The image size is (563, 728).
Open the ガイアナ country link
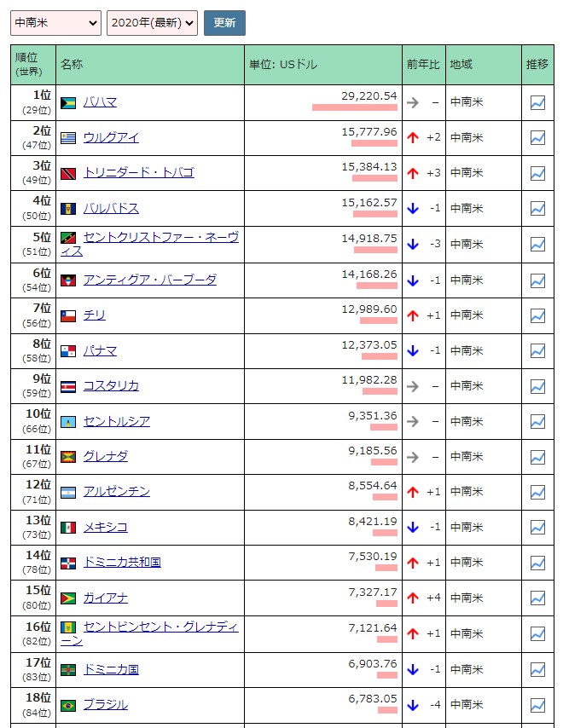point(105,598)
